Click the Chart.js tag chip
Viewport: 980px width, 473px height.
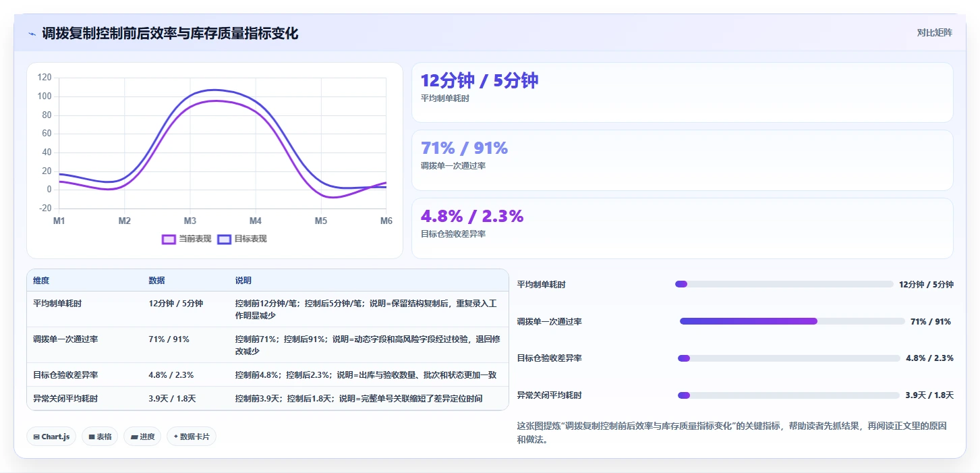click(52, 437)
